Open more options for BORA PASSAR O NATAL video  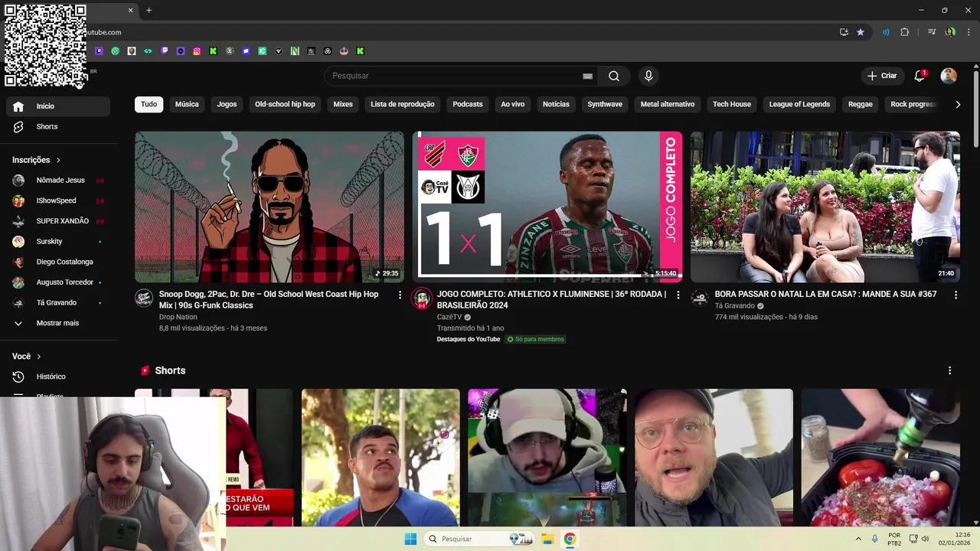[x=955, y=295]
